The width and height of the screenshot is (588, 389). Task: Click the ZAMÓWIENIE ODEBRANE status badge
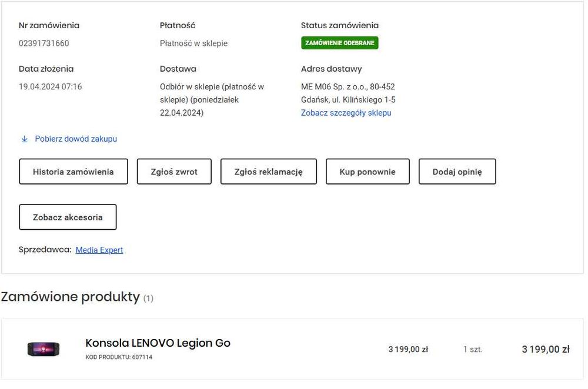[x=340, y=43]
